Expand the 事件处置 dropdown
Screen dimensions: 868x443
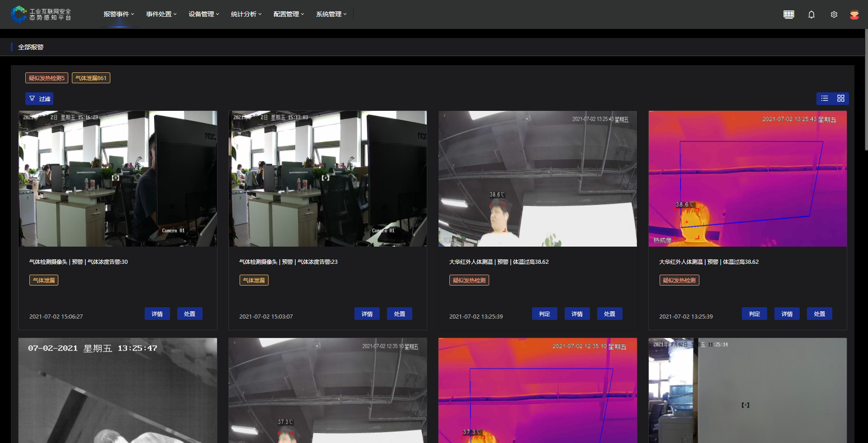161,14
